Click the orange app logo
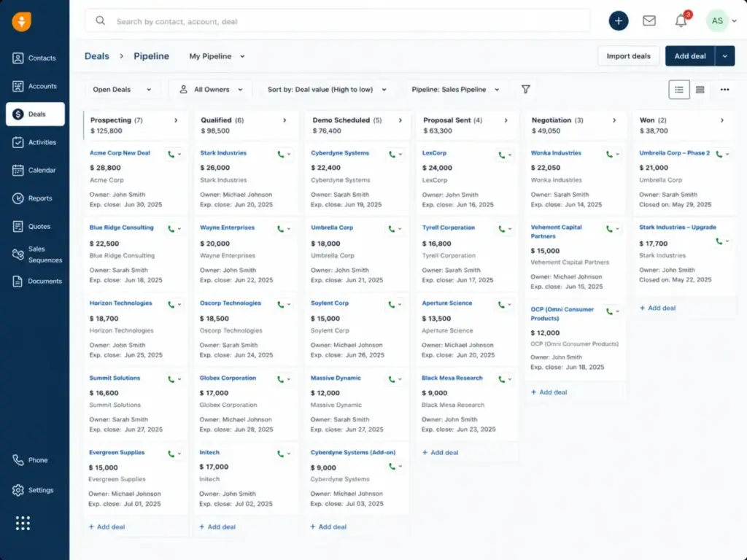The height and width of the screenshot is (560, 747). click(21, 21)
